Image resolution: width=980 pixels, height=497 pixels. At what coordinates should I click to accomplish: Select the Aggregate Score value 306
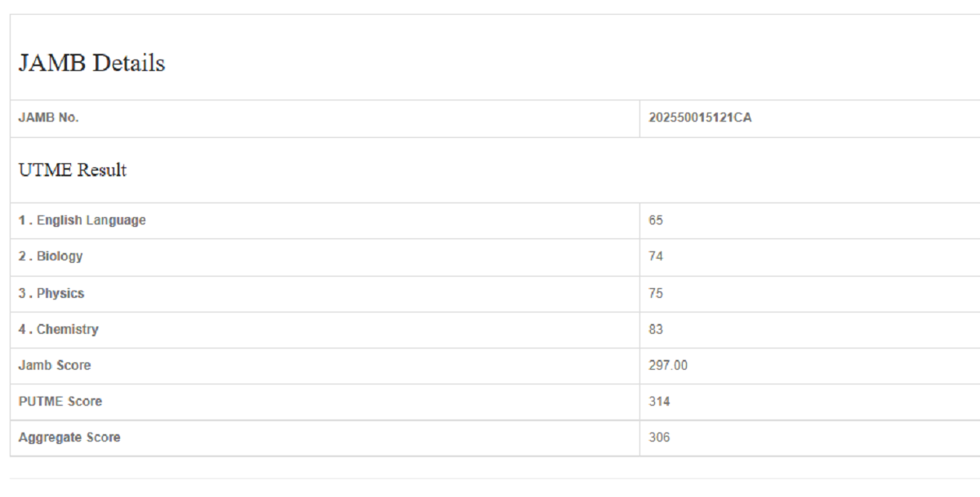[659, 437]
